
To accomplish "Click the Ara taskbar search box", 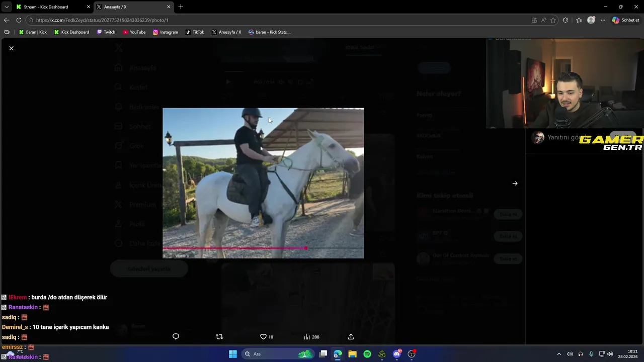I will pyautogui.click(x=277, y=354).
